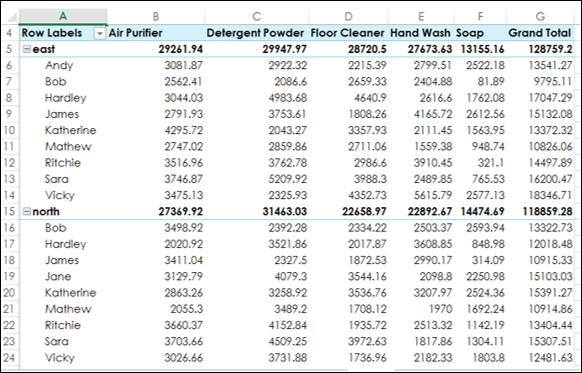Click the Floor Cleaner header cell
The image size is (582, 373).
[348, 33]
